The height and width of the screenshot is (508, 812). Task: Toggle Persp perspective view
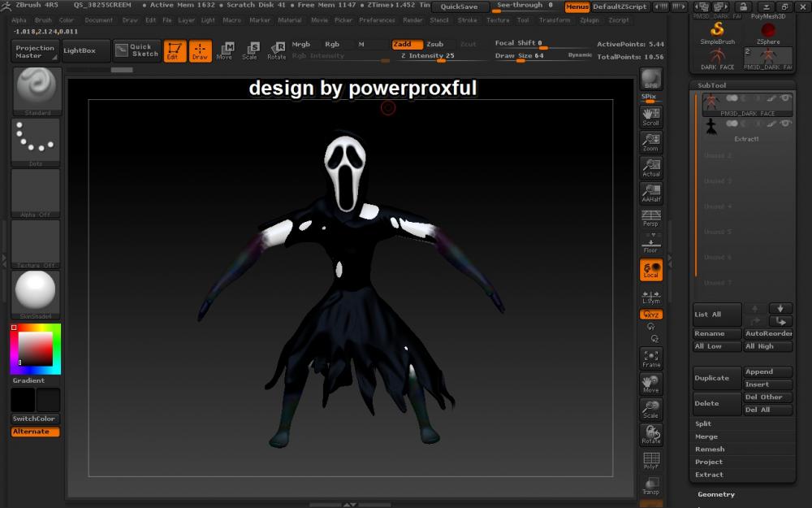click(x=651, y=218)
